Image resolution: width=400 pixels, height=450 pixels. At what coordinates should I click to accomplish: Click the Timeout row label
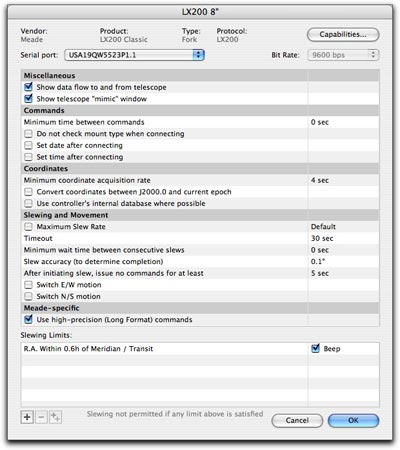[38, 238]
